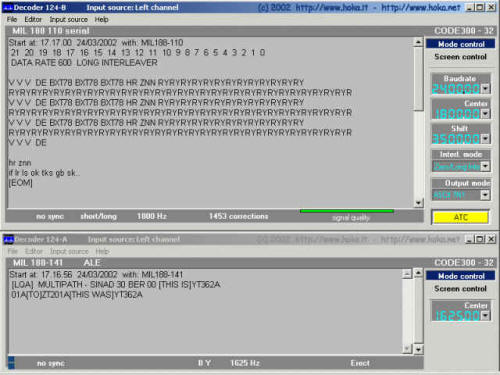Click the scroll-up arrow in the MIL 188-110 text pane

pyautogui.click(x=418, y=42)
